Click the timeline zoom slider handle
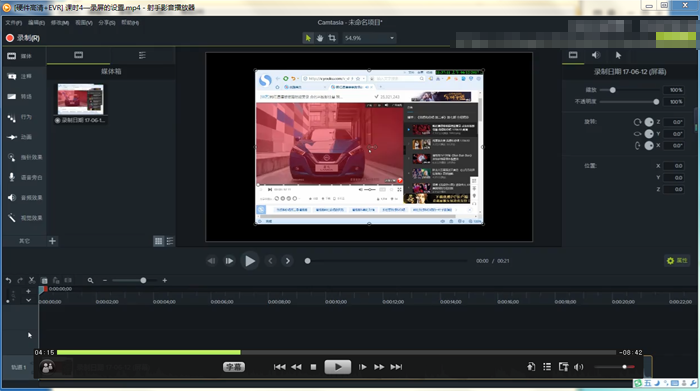 point(143,280)
